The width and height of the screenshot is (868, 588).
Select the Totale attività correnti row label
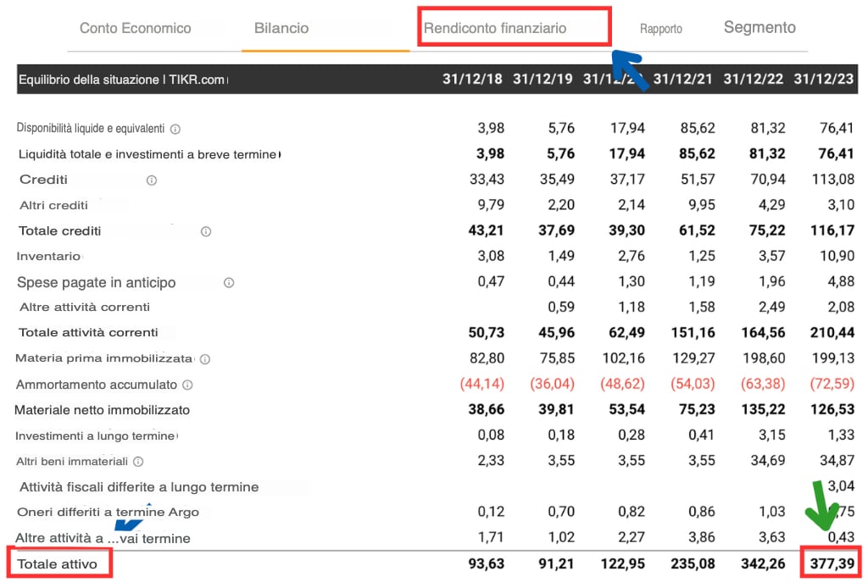pos(88,332)
